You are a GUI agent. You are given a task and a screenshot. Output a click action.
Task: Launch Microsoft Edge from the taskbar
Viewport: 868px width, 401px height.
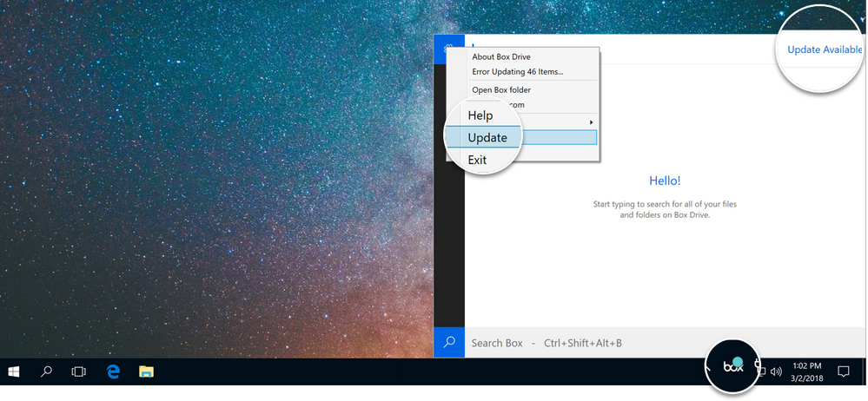tap(113, 371)
